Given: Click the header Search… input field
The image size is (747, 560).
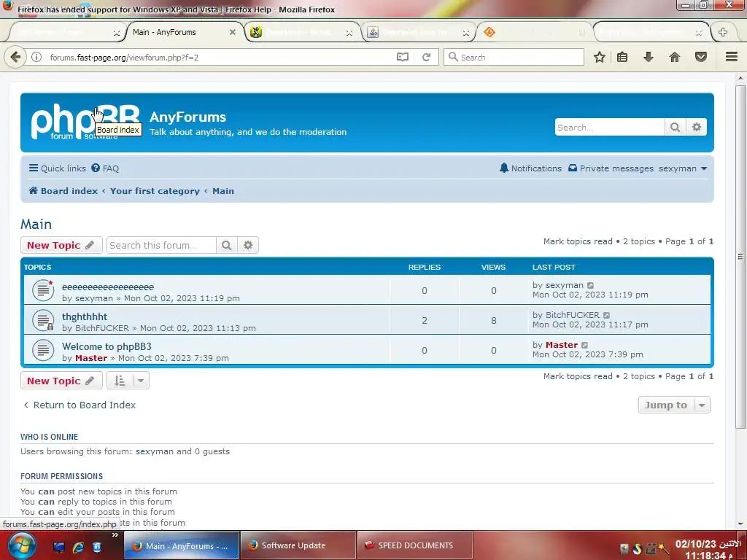Looking at the screenshot, I should [610, 127].
